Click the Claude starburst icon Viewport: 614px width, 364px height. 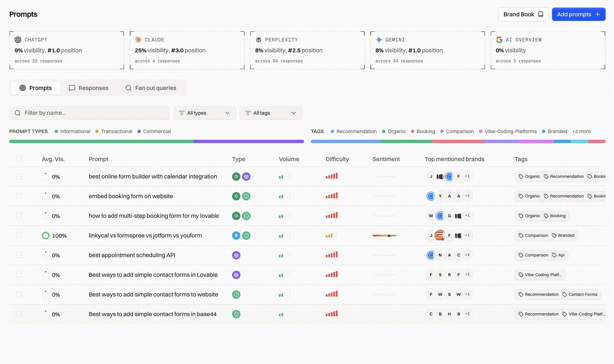tap(138, 40)
